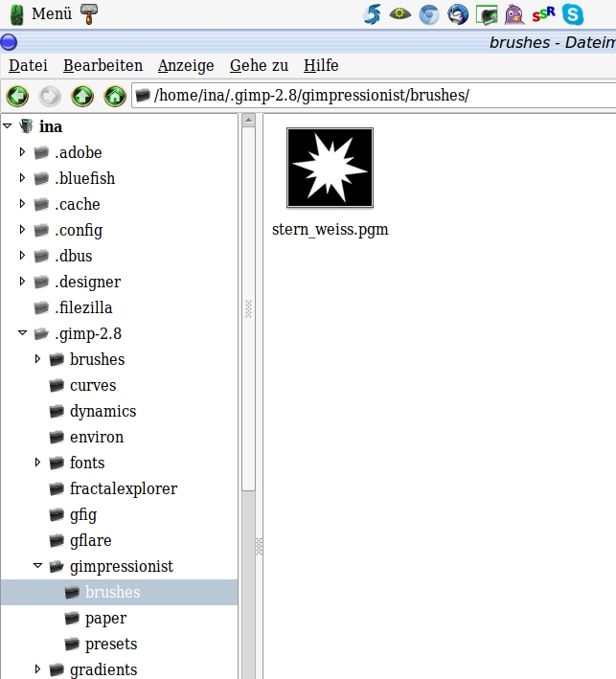Open the home folder with the house icon
The height and width of the screenshot is (679, 616).
[115, 96]
